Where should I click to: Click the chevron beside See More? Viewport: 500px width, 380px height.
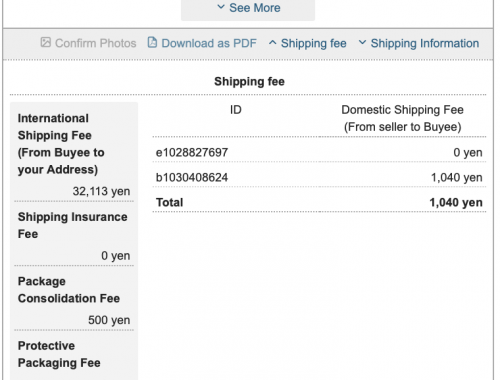coord(221,7)
